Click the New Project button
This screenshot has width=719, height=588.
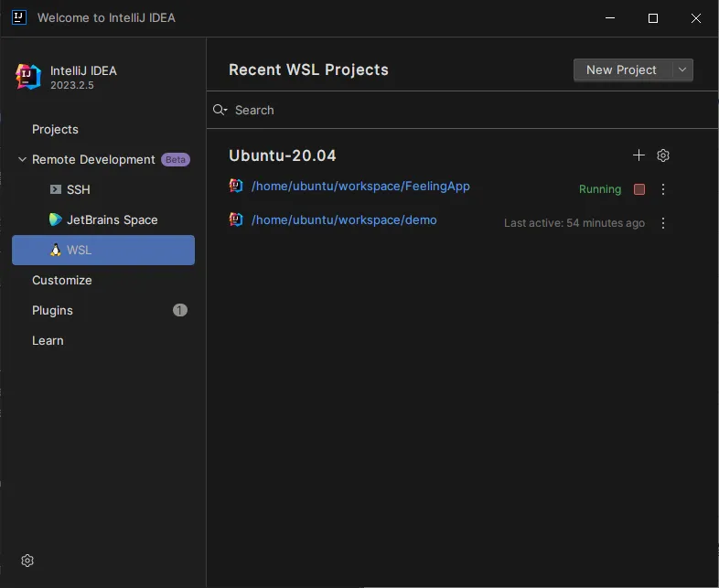tap(623, 69)
